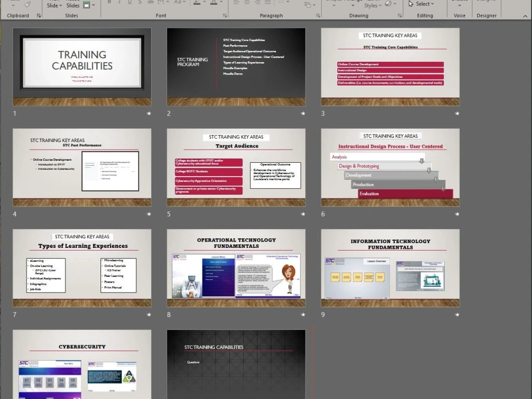The width and height of the screenshot is (532, 399).
Task: Click the Slides group label
Action: 72,15
